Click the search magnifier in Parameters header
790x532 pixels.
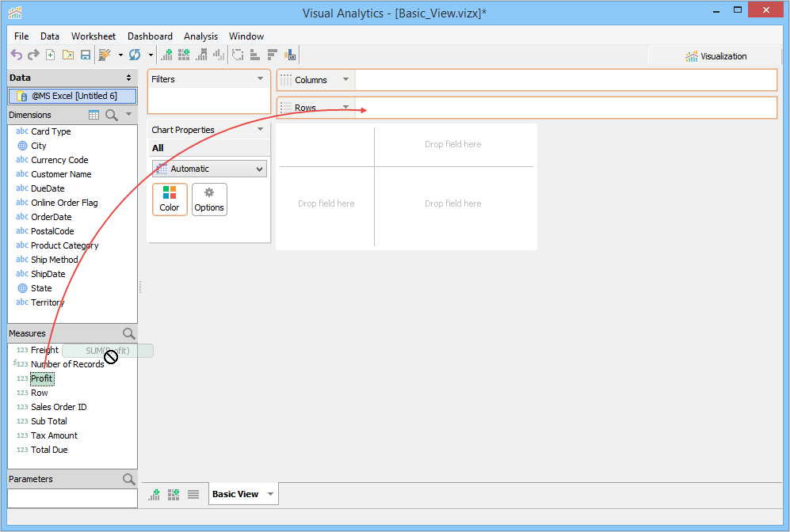pyautogui.click(x=128, y=479)
